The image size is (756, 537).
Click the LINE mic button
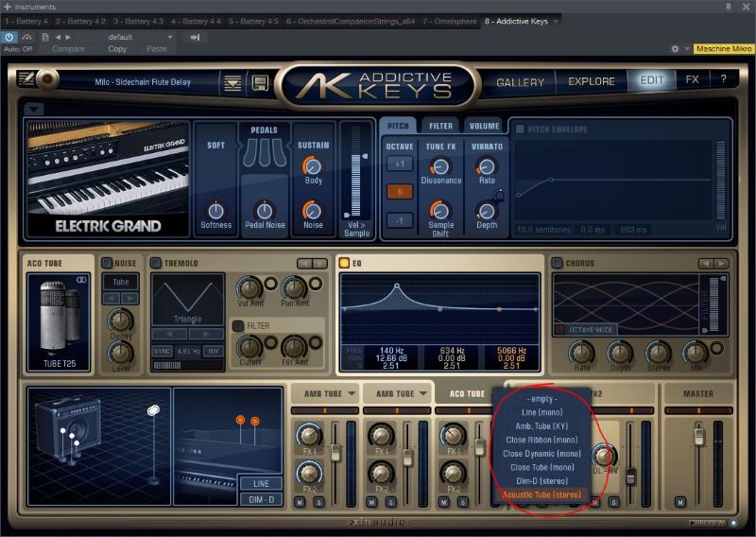click(261, 483)
